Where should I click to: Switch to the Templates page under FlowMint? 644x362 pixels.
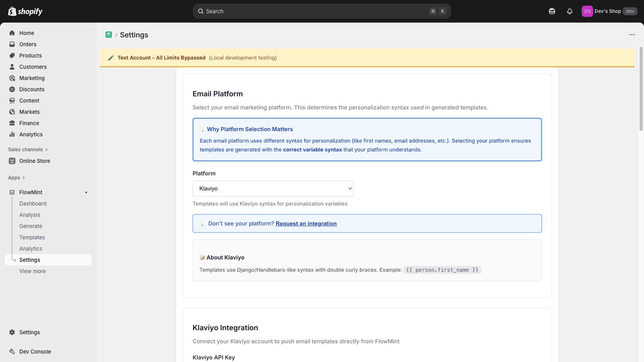click(x=32, y=237)
